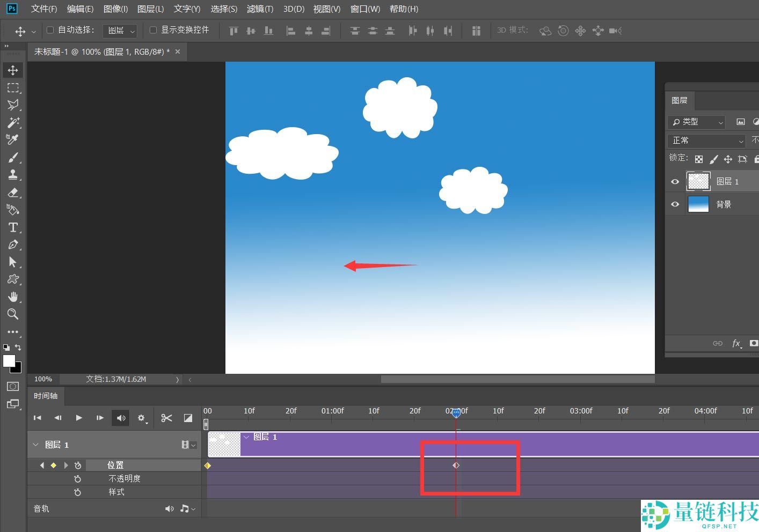759x532 pixels.
Task: Select the Magic Wand tool
Action: 13,122
